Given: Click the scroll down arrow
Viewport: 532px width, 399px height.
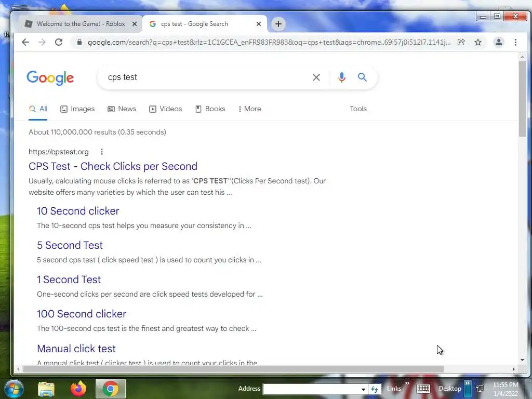Looking at the screenshot, I should pyautogui.click(x=522, y=360).
